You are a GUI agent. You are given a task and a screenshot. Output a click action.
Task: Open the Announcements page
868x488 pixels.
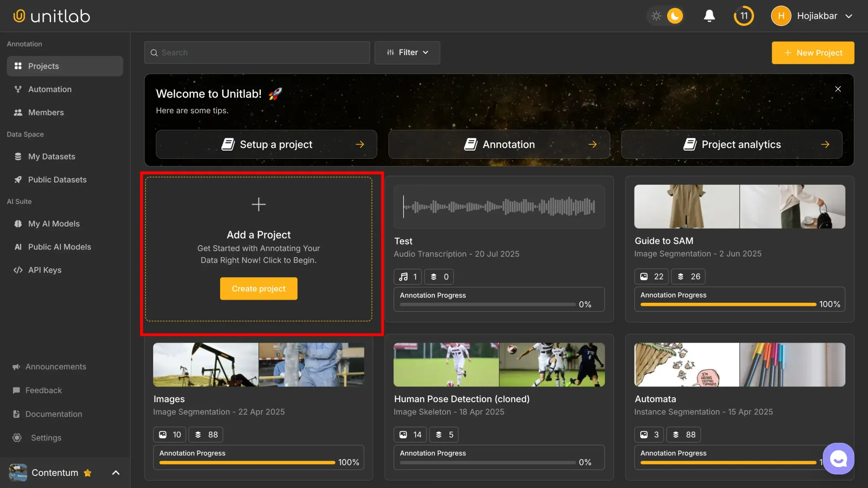[56, 367]
